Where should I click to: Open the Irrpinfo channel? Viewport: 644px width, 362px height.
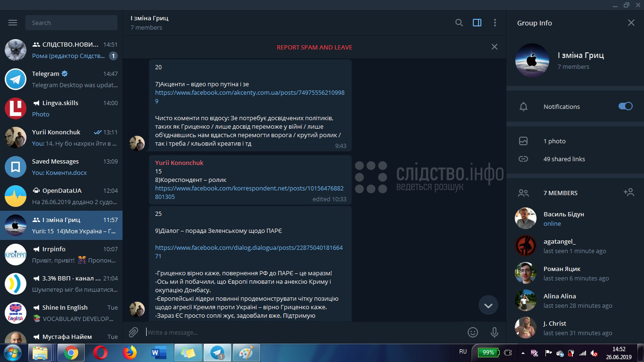tap(61, 255)
